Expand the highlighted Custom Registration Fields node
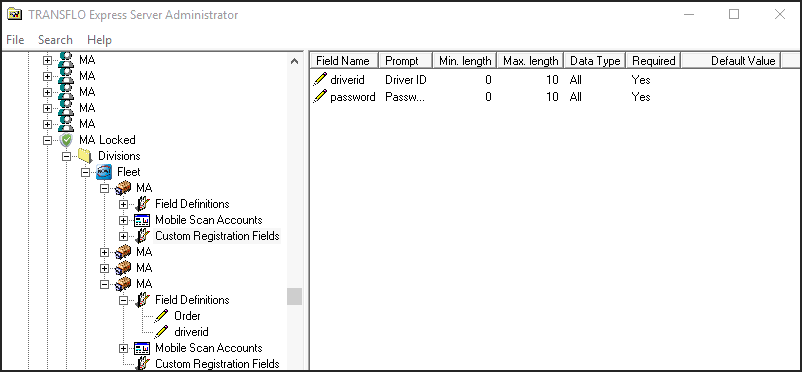802x372 pixels. tap(123, 236)
